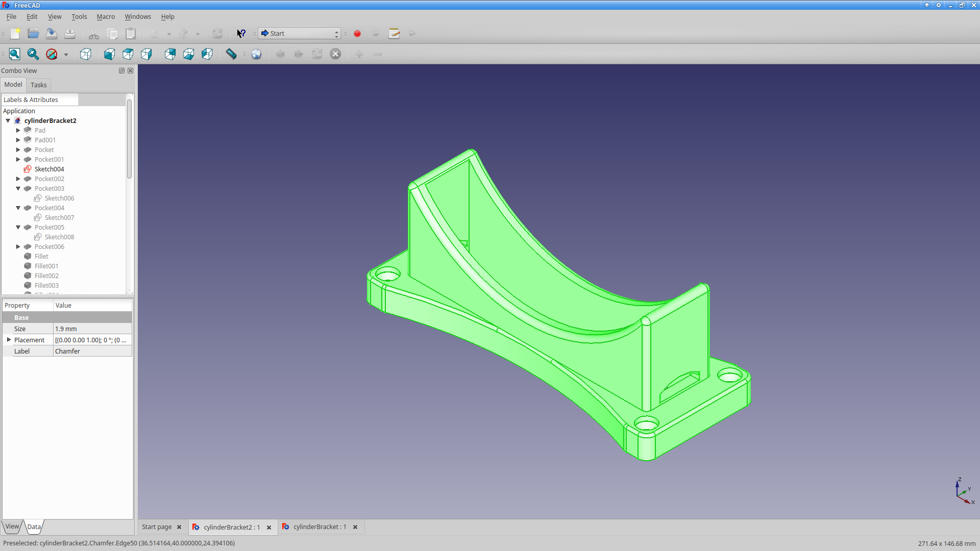Select Pocket002 in the model tree
The image size is (980, 551).
(49, 179)
